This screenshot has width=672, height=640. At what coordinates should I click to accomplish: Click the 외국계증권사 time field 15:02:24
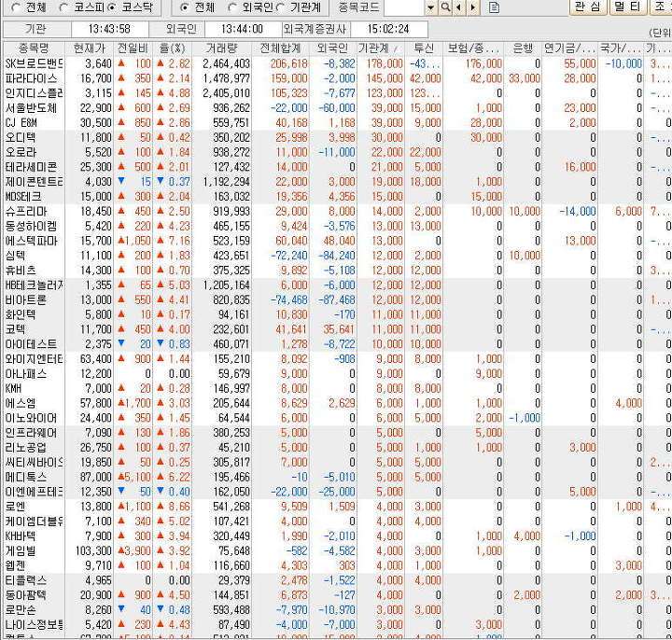[x=388, y=29]
